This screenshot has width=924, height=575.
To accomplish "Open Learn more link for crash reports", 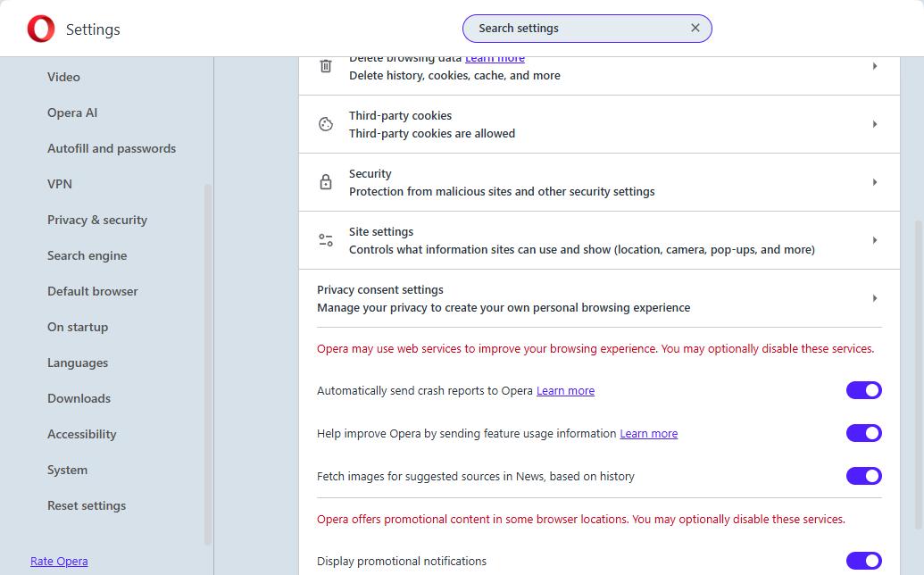I will 565,390.
